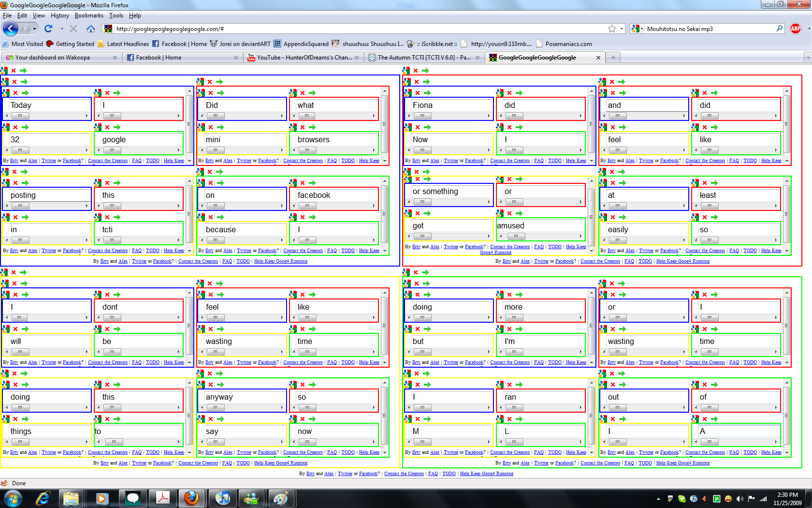Close the GoogleGoogleGoogleGoogle tab
The height and width of the screenshot is (508, 812).
tap(598, 58)
